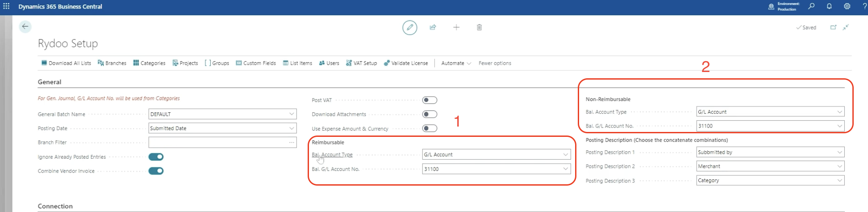Open page in new window icon
The image size is (868, 212).
(833, 27)
